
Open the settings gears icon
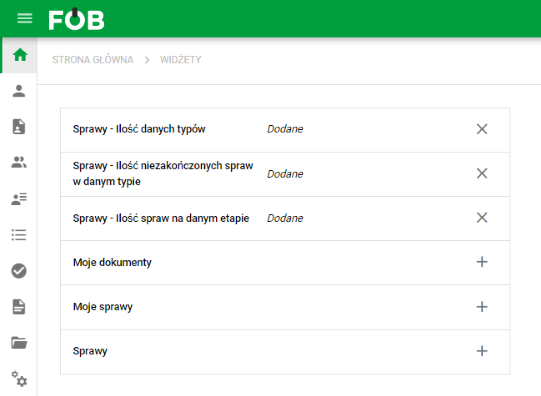(x=19, y=379)
